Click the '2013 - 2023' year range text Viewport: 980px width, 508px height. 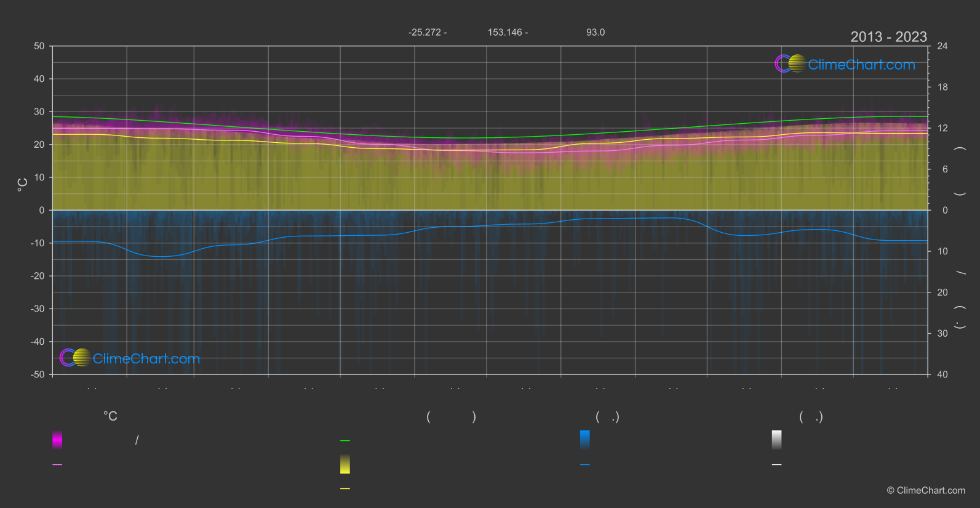point(888,37)
